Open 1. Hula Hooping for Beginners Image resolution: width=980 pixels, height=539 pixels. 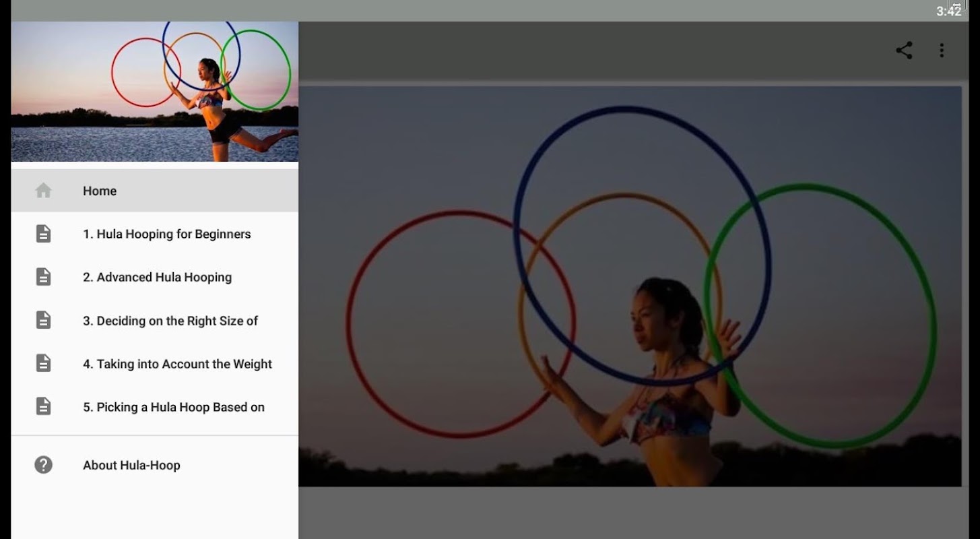click(x=155, y=234)
